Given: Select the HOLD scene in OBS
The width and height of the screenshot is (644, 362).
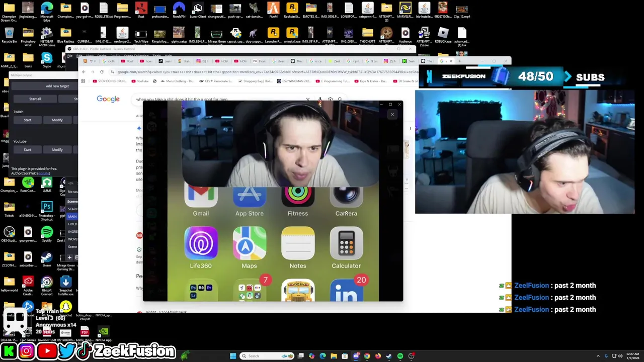Looking at the screenshot, I should point(72,224).
